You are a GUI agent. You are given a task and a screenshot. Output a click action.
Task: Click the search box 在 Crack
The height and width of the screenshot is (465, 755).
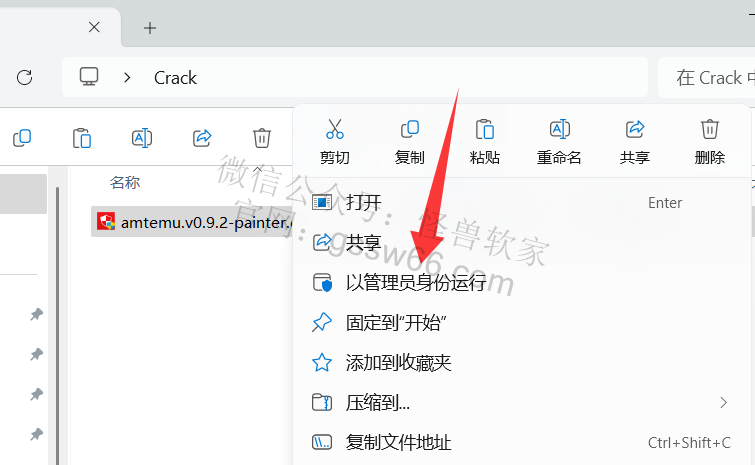pyautogui.click(x=706, y=78)
